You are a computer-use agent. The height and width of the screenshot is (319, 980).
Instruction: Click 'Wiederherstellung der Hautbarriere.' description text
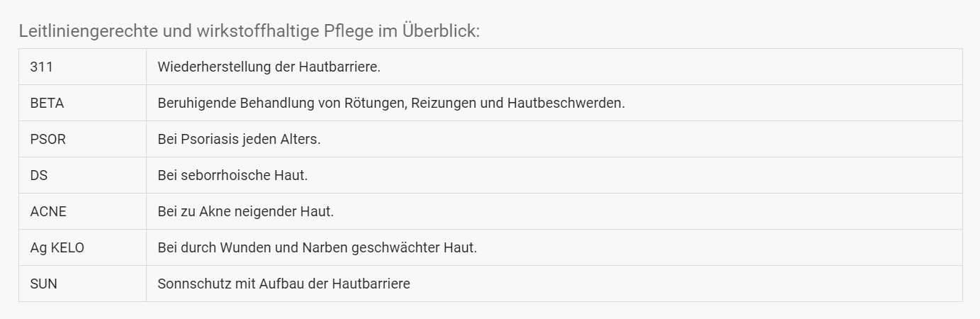tap(269, 67)
